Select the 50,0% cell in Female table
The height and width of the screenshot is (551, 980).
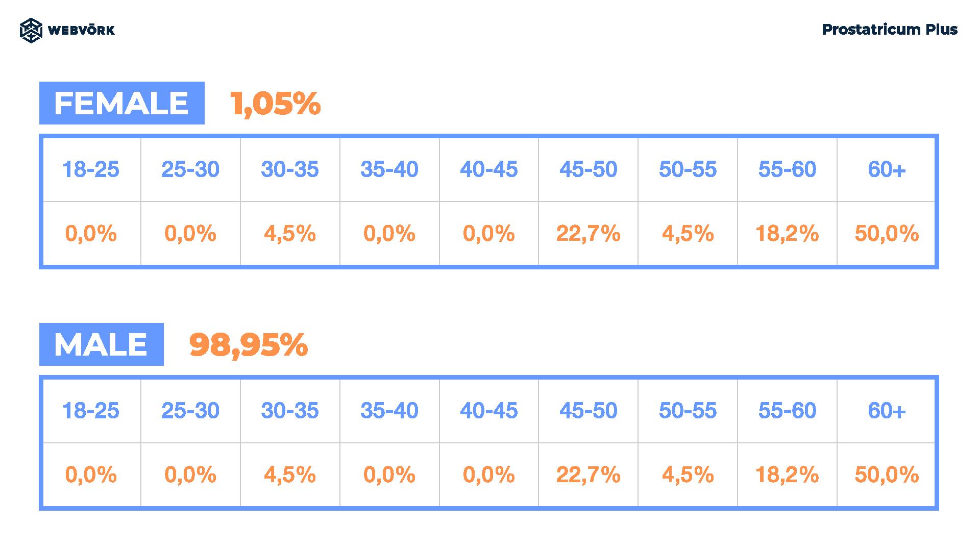click(887, 234)
